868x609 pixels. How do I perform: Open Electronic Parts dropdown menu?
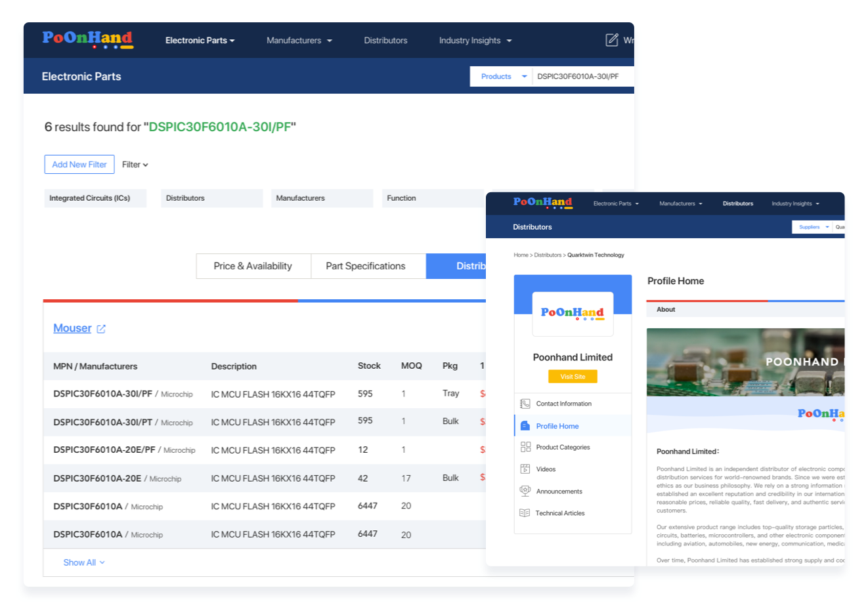[x=200, y=41]
